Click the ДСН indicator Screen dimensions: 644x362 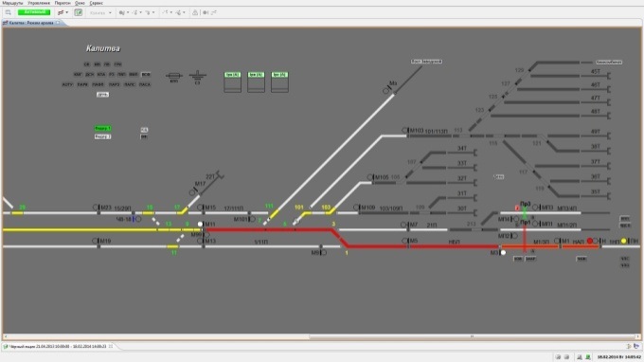[90, 74]
